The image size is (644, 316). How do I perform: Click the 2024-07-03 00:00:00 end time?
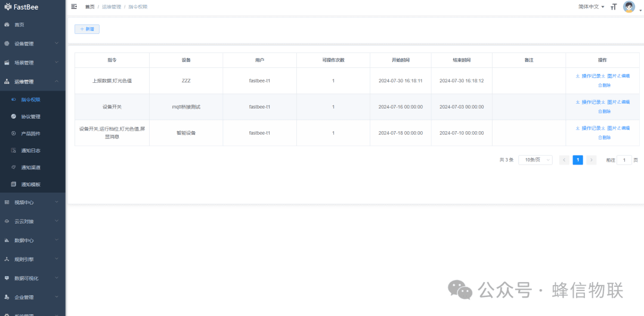point(462,107)
